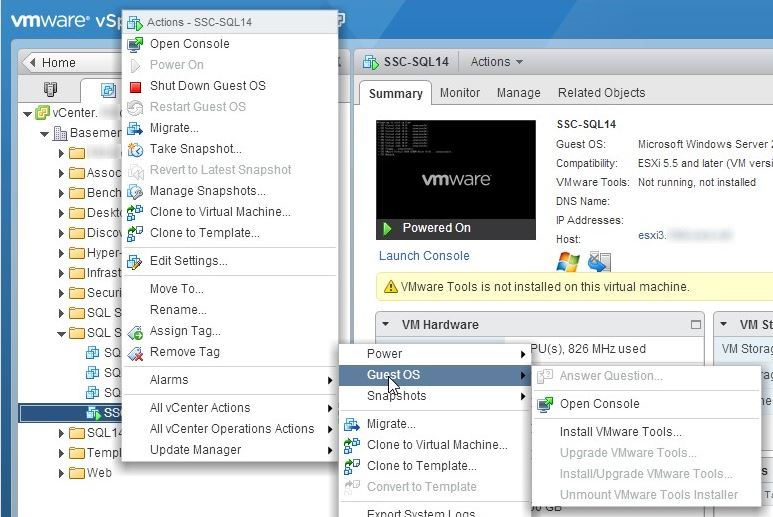Viewport: 773px width, 517px height.
Task: Click the Clone to Virtual Machine icon in lower menu
Action: [x=352, y=445]
